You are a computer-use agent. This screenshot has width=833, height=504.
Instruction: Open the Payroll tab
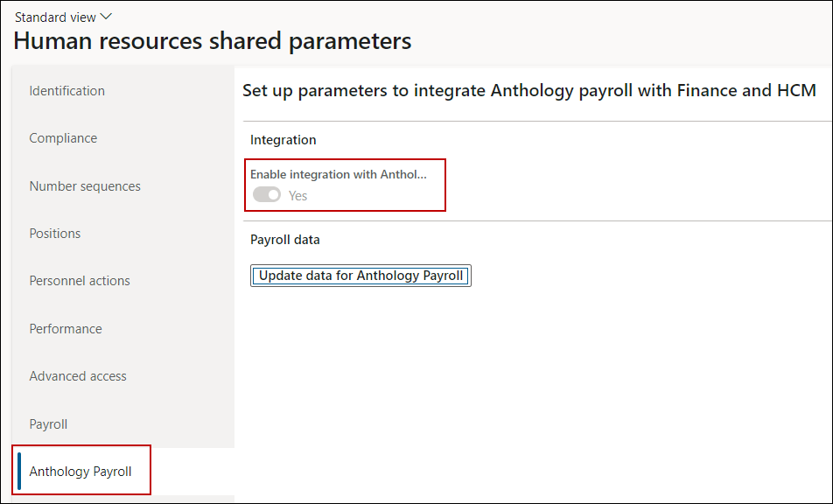click(x=48, y=424)
